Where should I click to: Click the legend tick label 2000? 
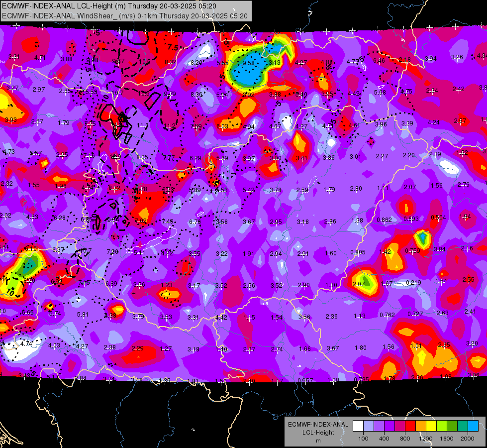[468, 439]
